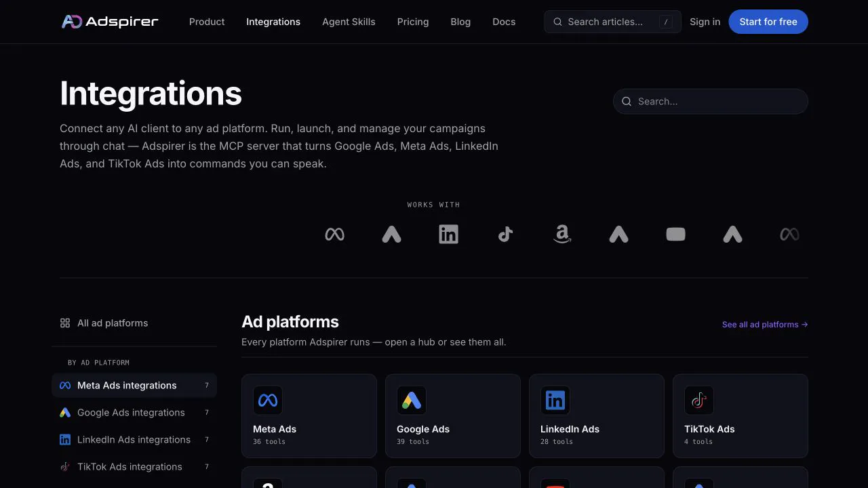Focus the Search field next to the Integrations heading
868x488 pixels.
[x=711, y=102]
